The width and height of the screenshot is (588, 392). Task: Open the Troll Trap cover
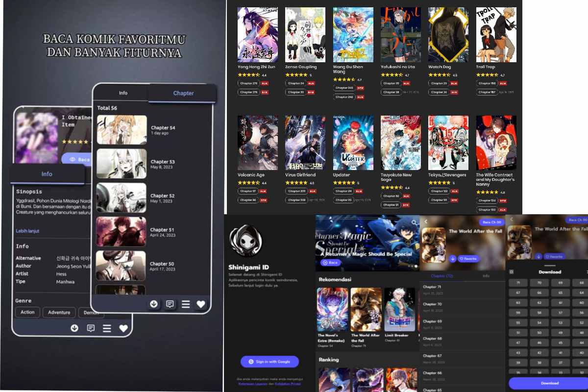496,35
